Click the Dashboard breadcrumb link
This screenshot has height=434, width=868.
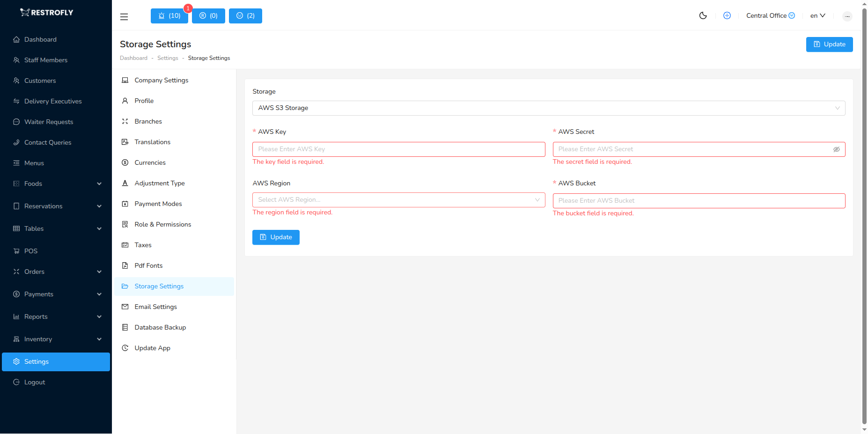[x=133, y=58]
